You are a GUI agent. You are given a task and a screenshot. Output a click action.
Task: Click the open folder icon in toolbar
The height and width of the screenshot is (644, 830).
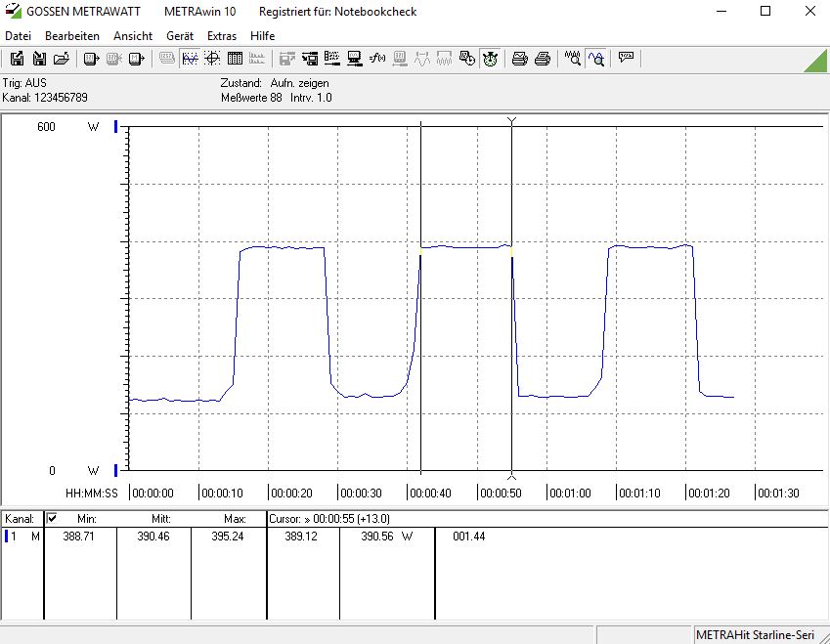(61, 59)
